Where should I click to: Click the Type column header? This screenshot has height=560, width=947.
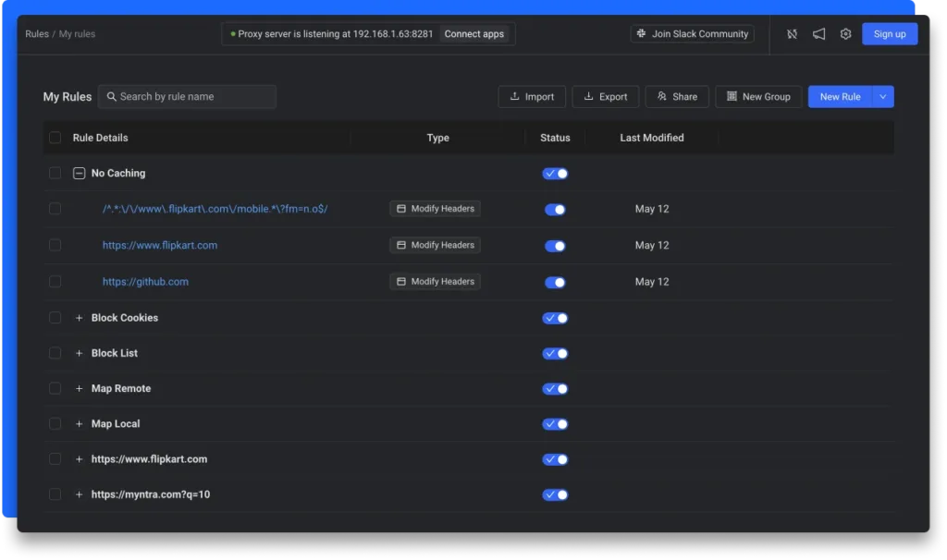pyautogui.click(x=437, y=138)
